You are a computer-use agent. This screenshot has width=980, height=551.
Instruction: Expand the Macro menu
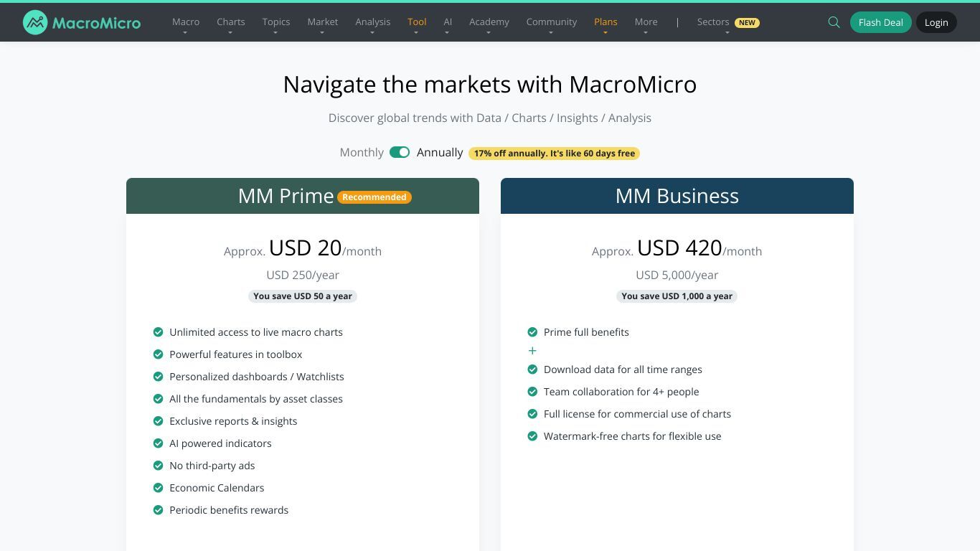click(186, 22)
